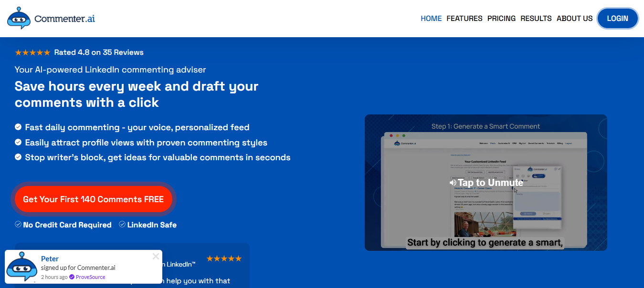Open the HOME nav item
Screen dimensions: 644x288
click(431, 19)
